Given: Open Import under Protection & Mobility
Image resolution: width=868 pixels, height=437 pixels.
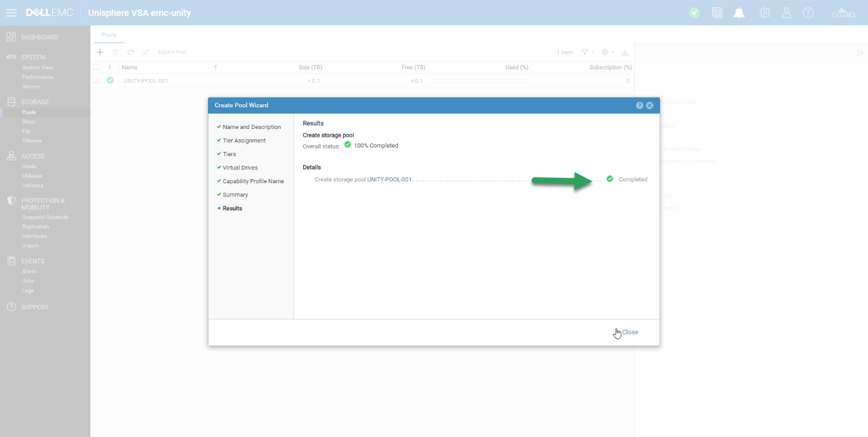Looking at the screenshot, I should [x=30, y=246].
